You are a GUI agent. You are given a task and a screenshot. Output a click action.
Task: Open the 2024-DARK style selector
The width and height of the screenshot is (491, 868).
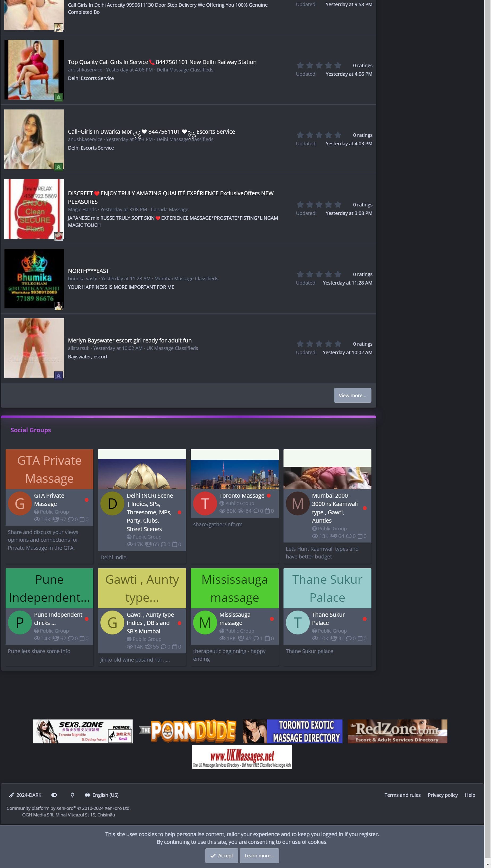29,795
